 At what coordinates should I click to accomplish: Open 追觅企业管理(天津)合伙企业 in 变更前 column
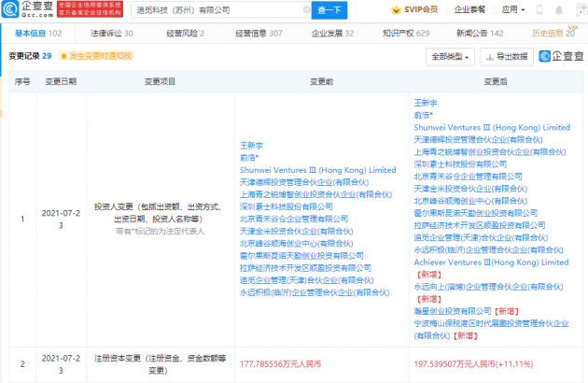click(307, 280)
